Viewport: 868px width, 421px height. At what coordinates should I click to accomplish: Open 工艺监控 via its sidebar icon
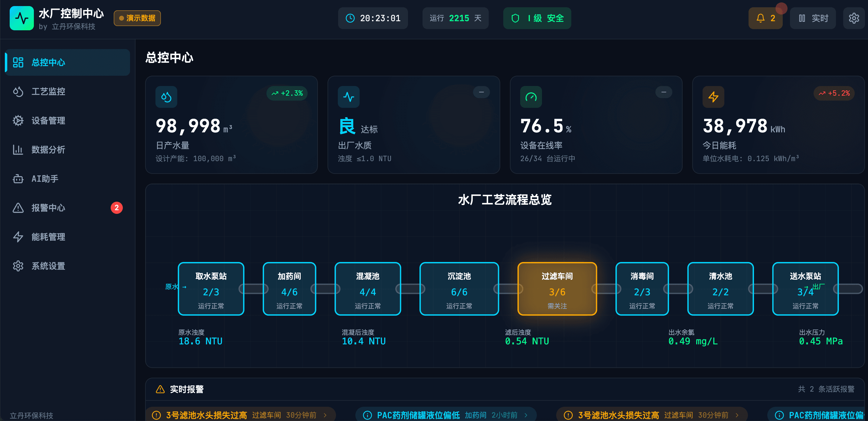(x=18, y=91)
